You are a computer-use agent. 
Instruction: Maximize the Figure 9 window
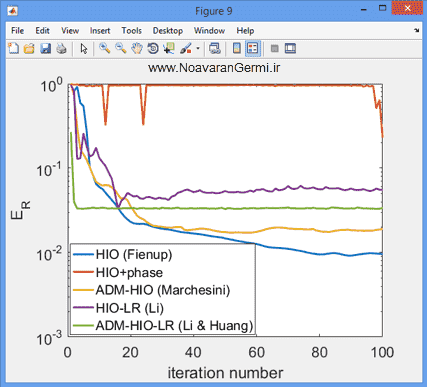(x=382, y=8)
